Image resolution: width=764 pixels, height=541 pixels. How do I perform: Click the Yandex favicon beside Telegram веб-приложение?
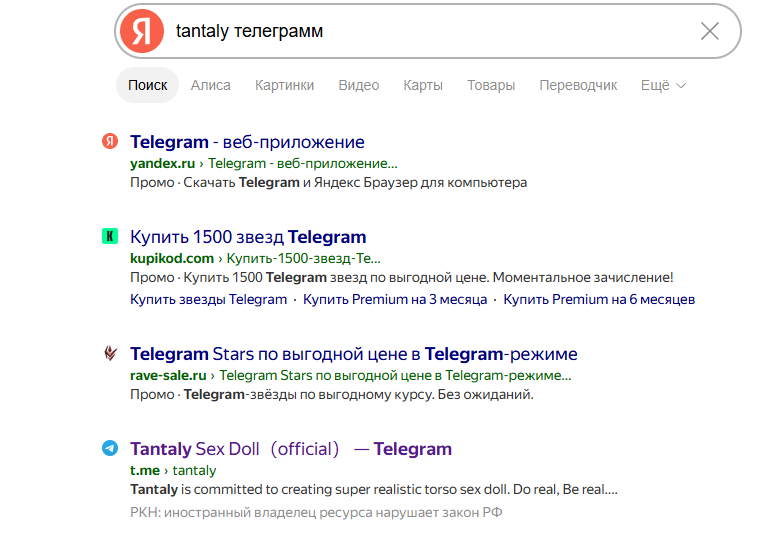[x=110, y=141]
